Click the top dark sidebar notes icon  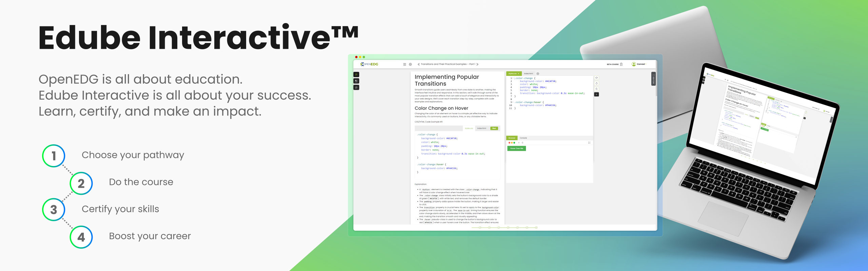pos(356,75)
